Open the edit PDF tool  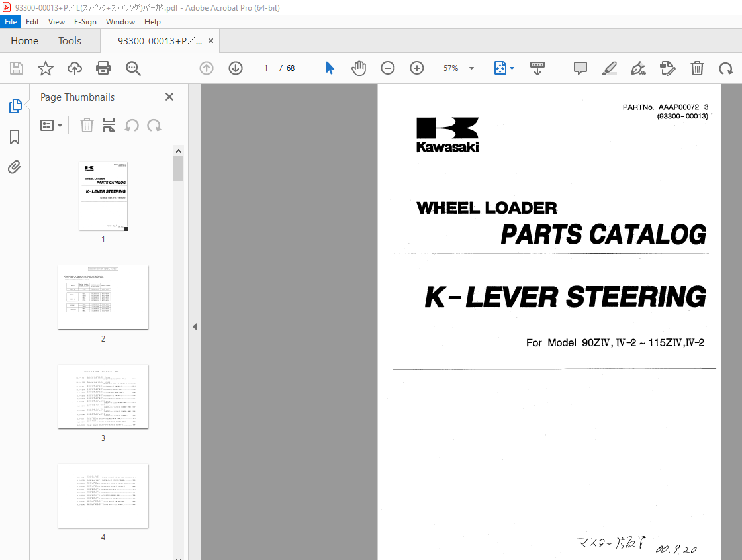point(667,68)
